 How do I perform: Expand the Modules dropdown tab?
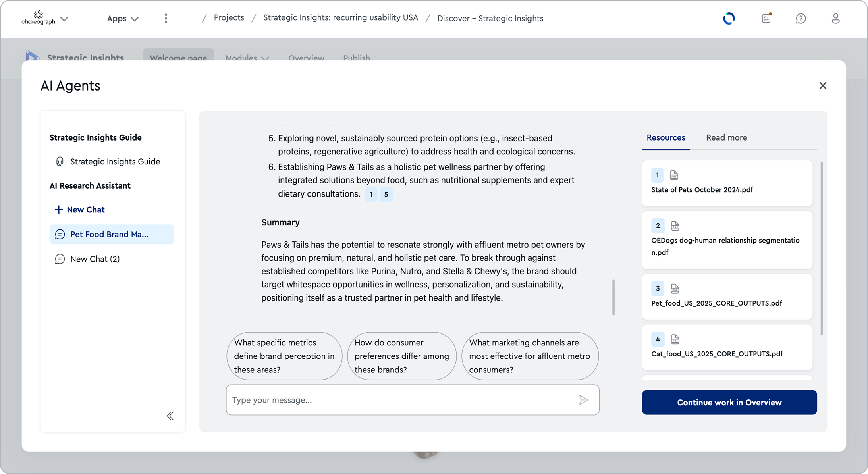247,58
